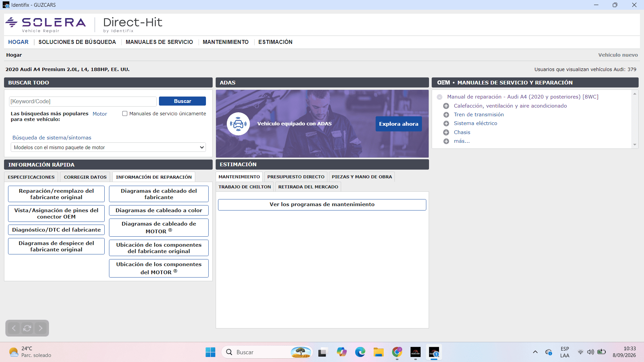The height and width of the screenshot is (362, 644).
Task: Click the forward navigation arrow
Action: 41,328
